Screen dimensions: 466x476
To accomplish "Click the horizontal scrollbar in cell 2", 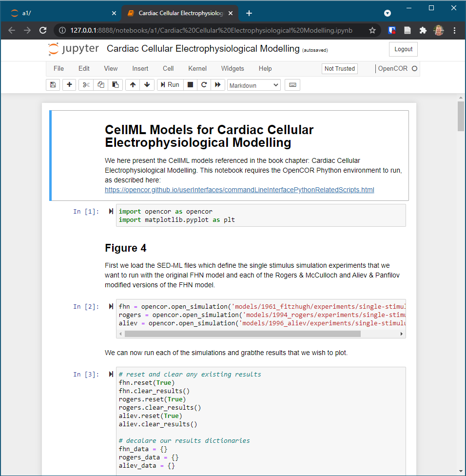I will (243, 334).
